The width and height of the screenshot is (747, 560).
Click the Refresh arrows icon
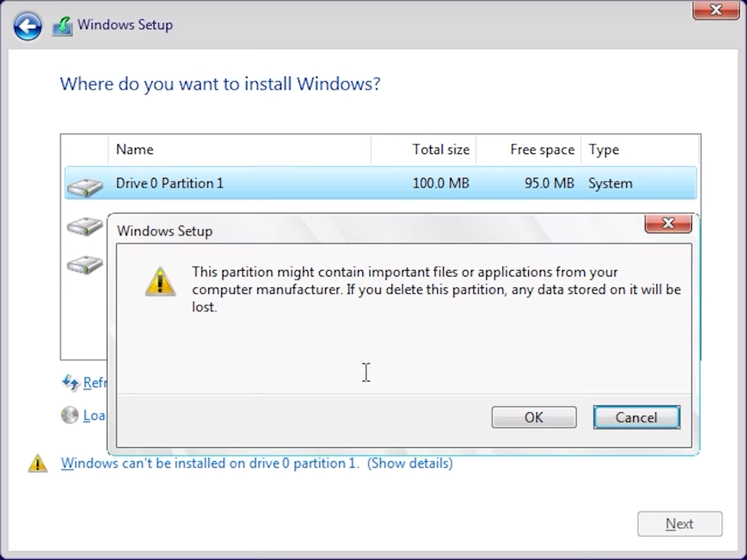(x=70, y=383)
